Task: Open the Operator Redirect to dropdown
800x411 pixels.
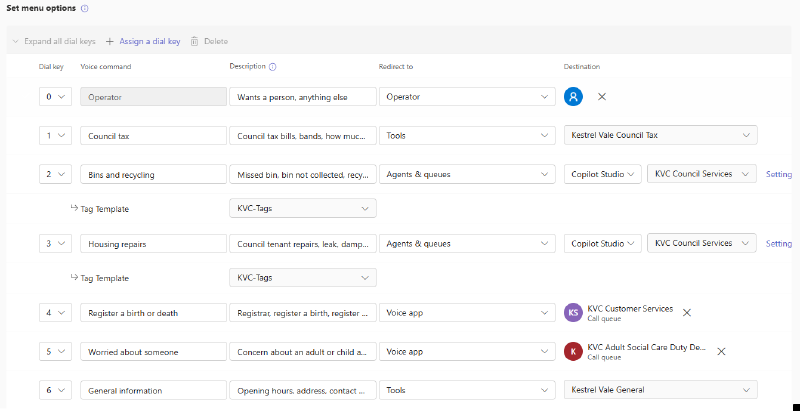Action: point(467,96)
